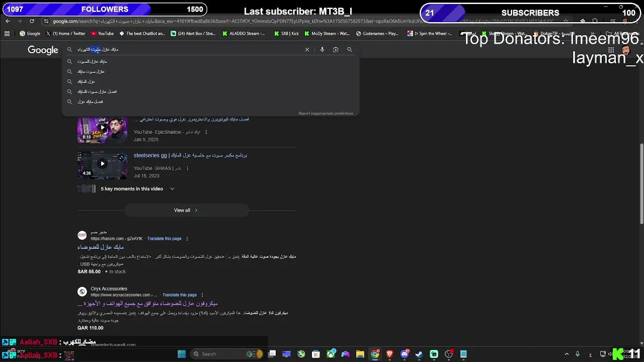
Task: Open the ALADDO Stream bookmark
Action: (x=244, y=34)
